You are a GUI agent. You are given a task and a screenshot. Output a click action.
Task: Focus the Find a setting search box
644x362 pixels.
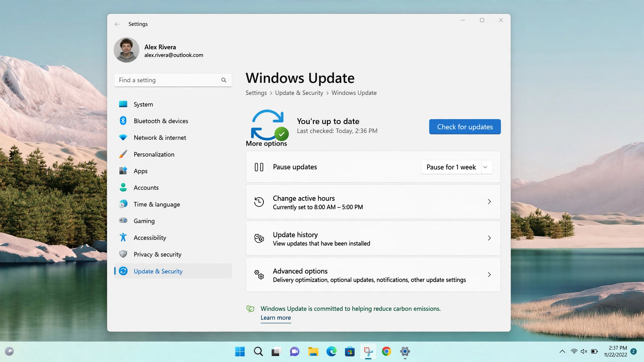(x=173, y=80)
